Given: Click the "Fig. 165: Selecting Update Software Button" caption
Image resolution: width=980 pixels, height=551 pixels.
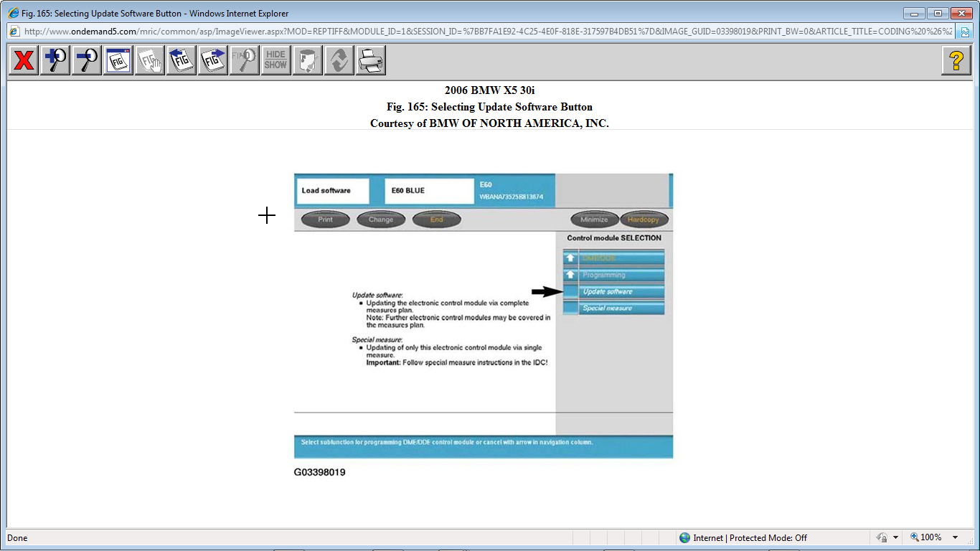Looking at the screenshot, I should click(x=490, y=107).
